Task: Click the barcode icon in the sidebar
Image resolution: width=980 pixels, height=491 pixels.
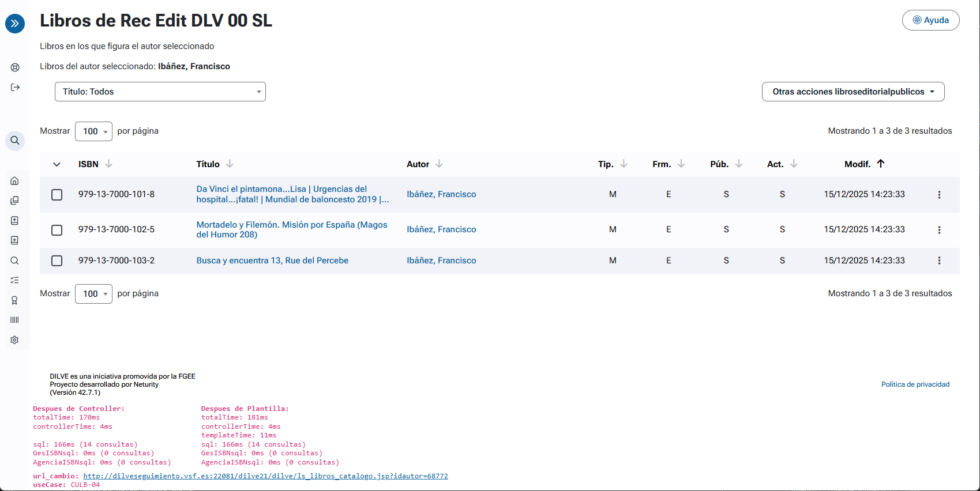Action: (15, 320)
